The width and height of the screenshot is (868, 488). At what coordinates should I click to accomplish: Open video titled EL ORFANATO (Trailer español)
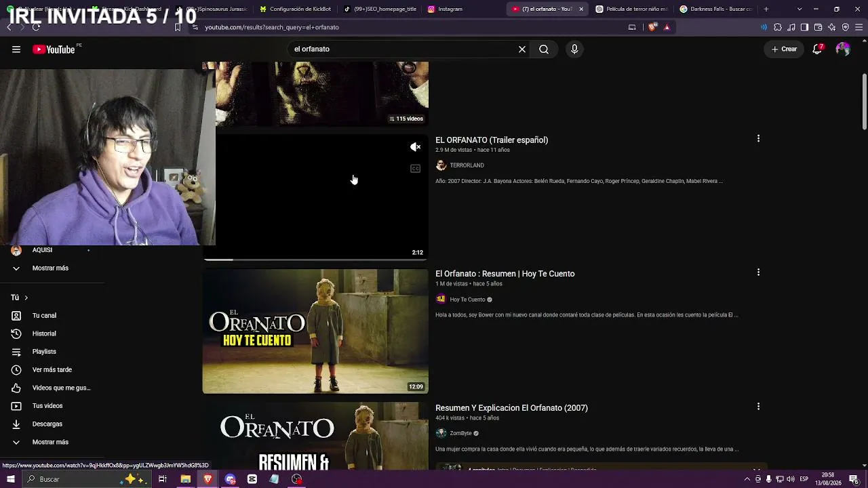point(492,140)
